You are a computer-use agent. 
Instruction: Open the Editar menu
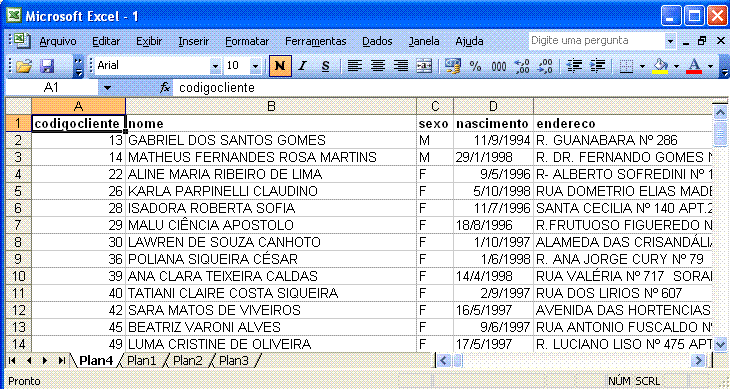click(106, 41)
